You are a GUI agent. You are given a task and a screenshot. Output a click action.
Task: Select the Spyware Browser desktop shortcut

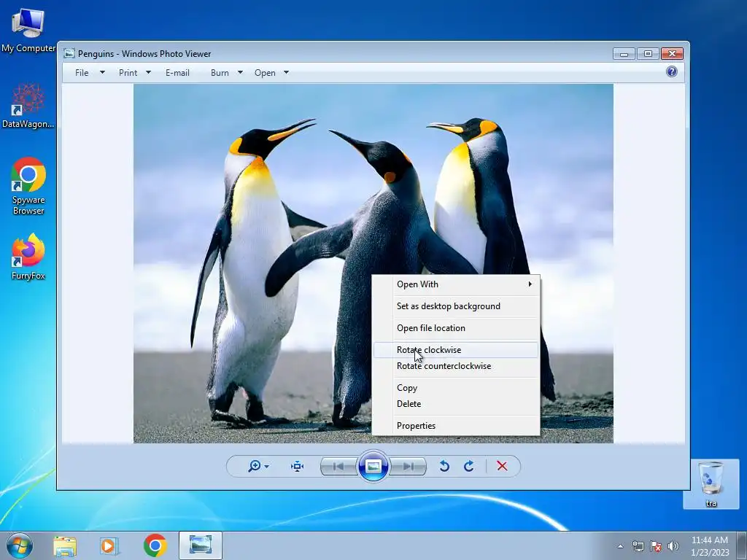(x=28, y=186)
